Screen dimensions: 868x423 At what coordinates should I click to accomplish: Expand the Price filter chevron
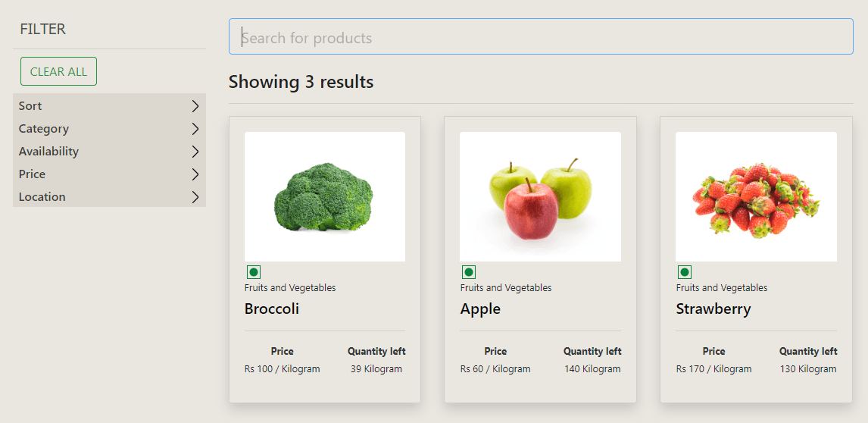tap(195, 174)
